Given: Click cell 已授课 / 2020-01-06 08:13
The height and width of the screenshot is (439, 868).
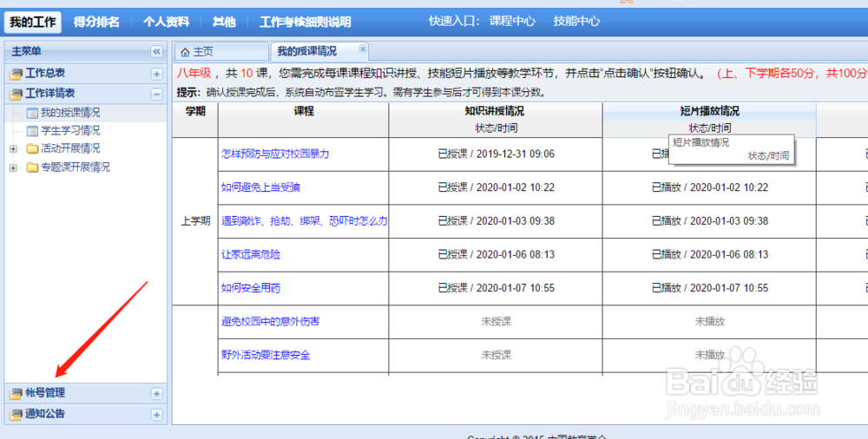Looking at the screenshot, I should [496, 255].
